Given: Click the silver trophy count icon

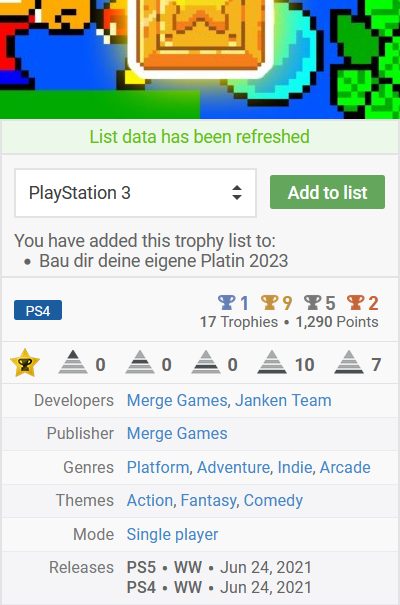Looking at the screenshot, I should [312, 302].
